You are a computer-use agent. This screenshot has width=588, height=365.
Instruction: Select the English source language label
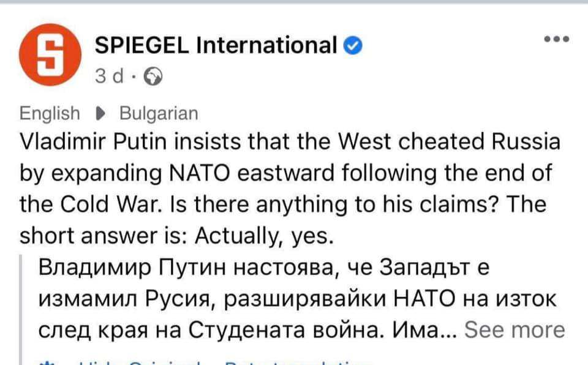pyautogui.click(x=50, y=113)
